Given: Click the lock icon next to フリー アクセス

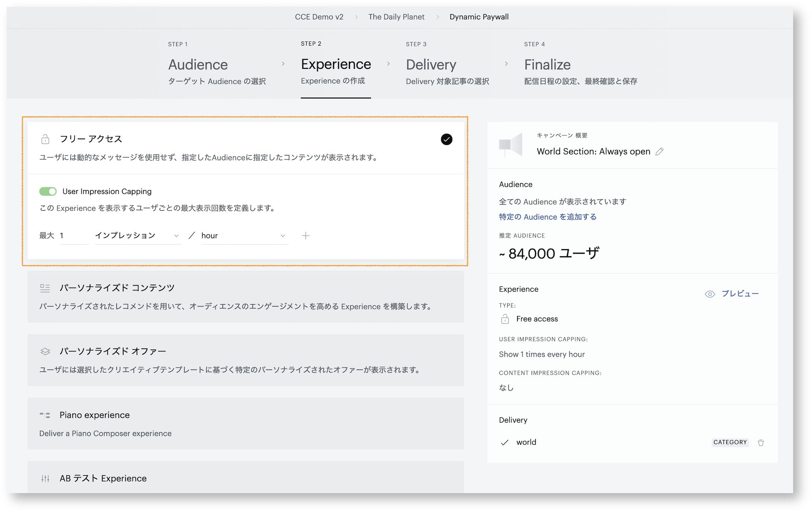Looking at the screenshot, I should click(x=45, y=139).
